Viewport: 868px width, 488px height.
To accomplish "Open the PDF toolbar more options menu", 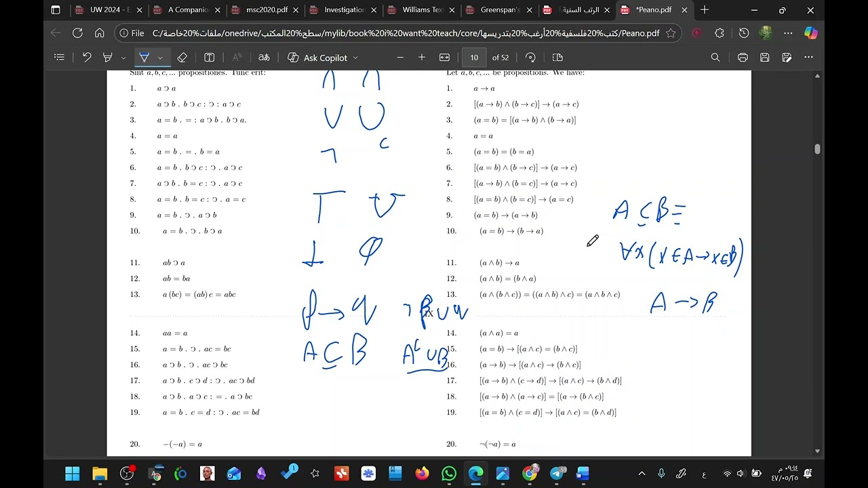I will click(x=808, y=58).
